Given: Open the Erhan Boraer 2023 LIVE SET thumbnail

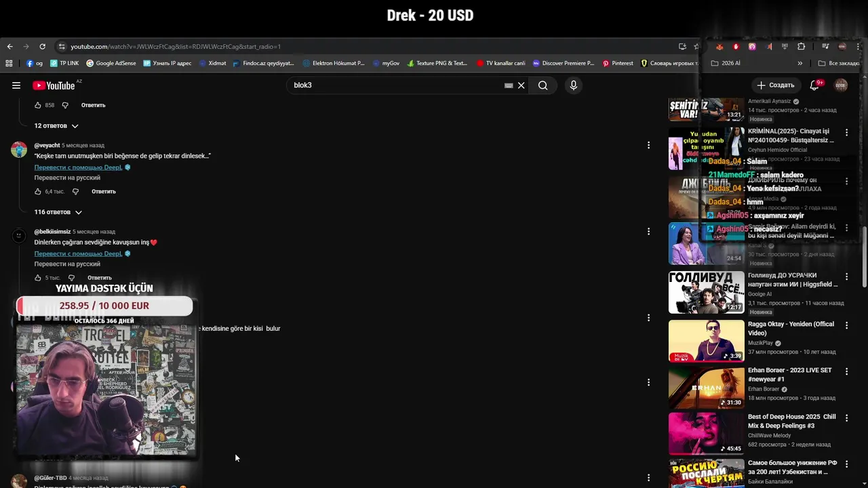Looking at the screenshot, I should [707, 388].
